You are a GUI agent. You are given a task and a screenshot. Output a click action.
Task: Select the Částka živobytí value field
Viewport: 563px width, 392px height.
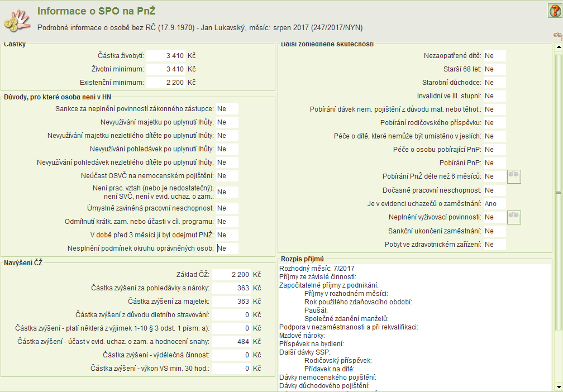pos(166,56)
